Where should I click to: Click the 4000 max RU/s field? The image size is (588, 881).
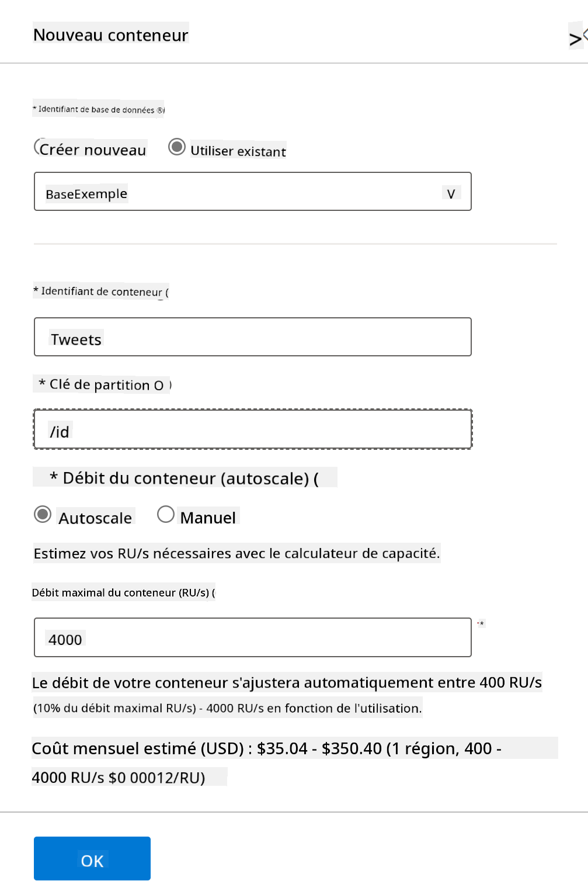tap(253, 637)
